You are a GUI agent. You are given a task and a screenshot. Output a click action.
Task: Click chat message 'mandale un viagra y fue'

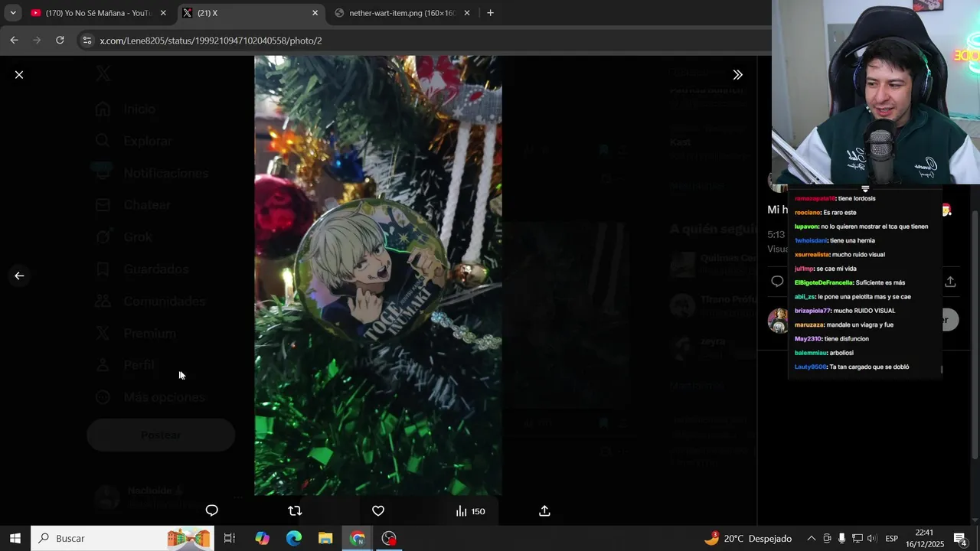pyautogui.click(x=860, y=324)
